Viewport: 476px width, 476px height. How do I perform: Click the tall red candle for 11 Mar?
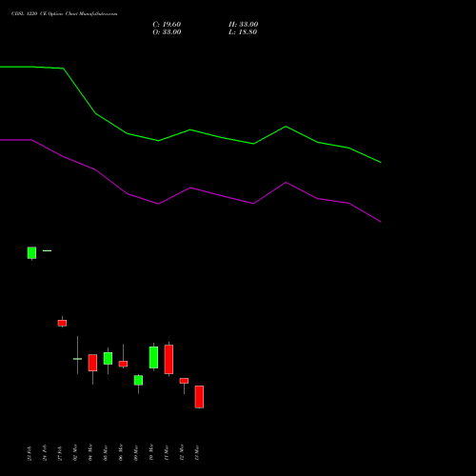169,359
